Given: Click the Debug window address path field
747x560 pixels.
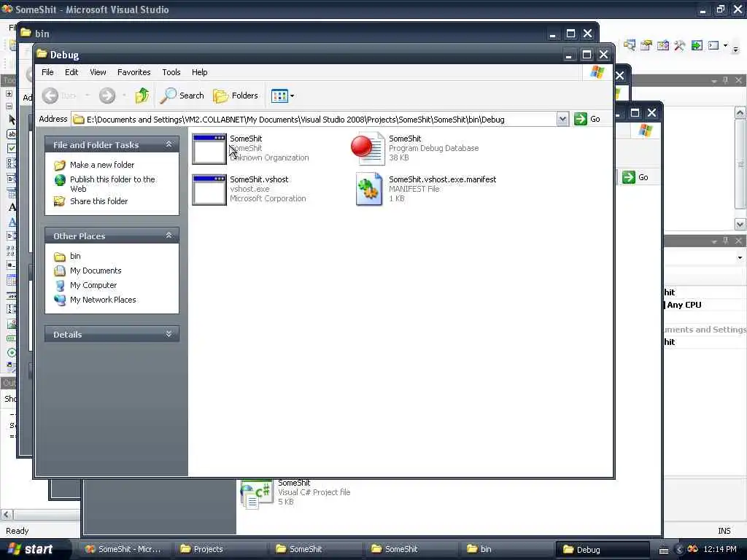Looking at the screenshot, I should click(x=314, y=119).
